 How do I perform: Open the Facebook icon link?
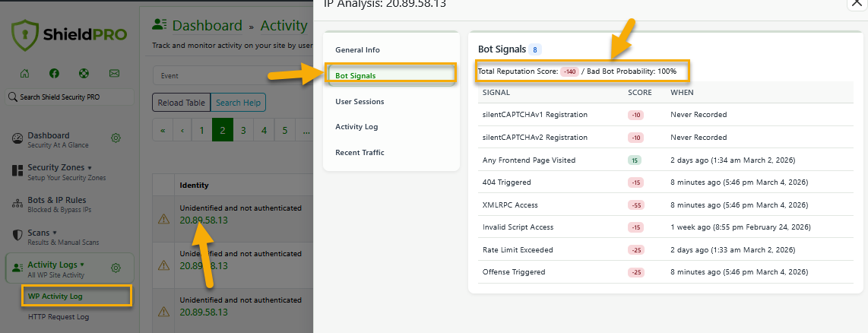[54, 73]
